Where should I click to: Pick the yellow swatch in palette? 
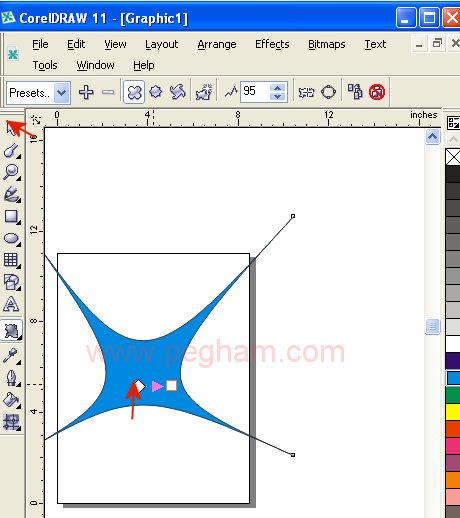(x=453, y=412)
